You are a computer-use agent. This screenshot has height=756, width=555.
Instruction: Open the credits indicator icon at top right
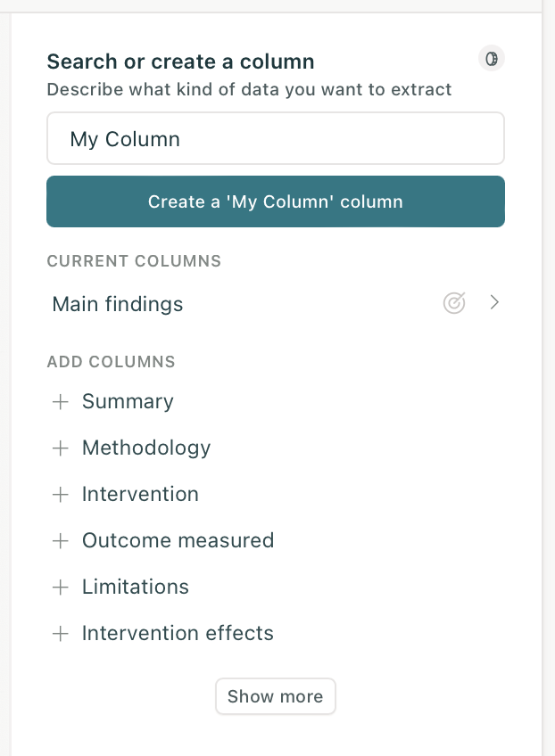click(x=492, y=59)
